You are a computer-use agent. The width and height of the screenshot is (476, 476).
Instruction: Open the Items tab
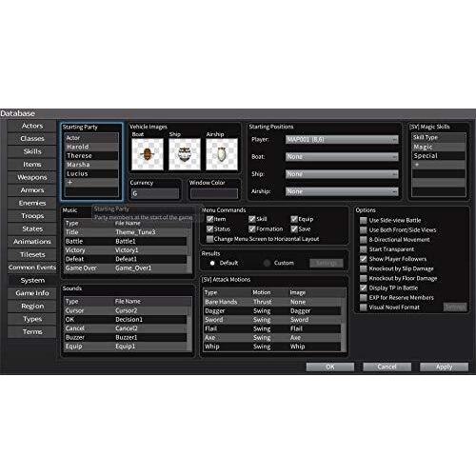point(32,165)
